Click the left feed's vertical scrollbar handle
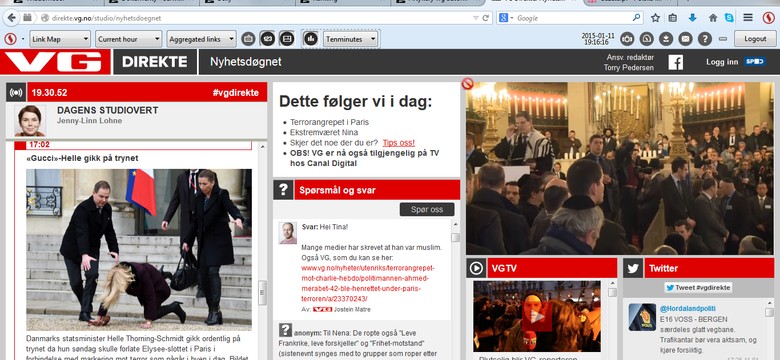 262,293
